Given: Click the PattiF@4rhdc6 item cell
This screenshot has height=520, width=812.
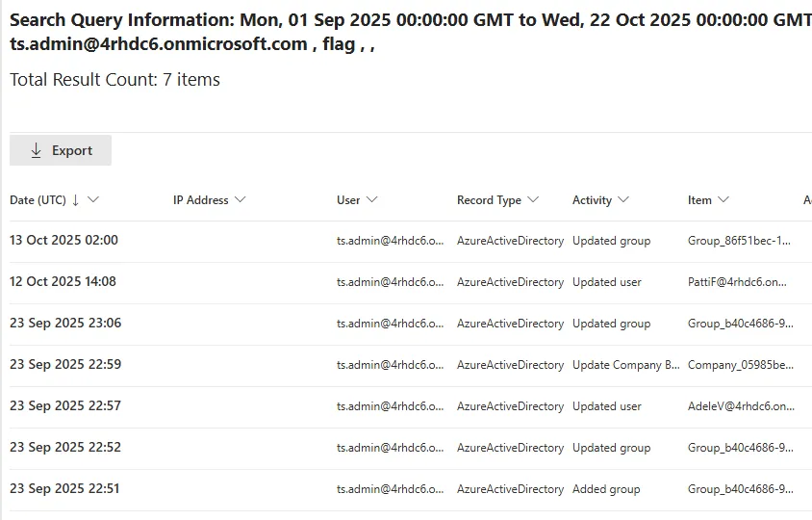Looking at the screenshot, I should (737, 282).
